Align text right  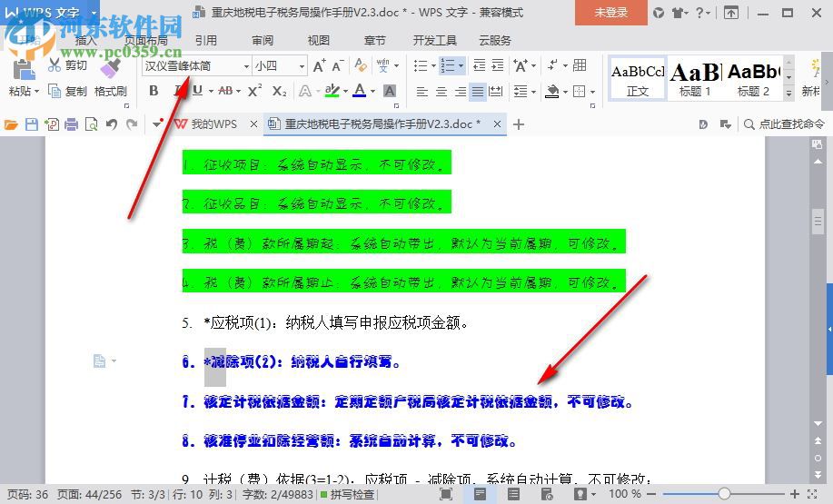coord(460,92)
